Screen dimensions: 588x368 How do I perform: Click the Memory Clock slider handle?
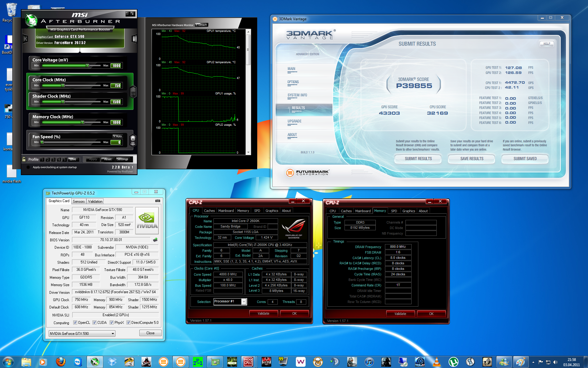[x=83, y=122]
